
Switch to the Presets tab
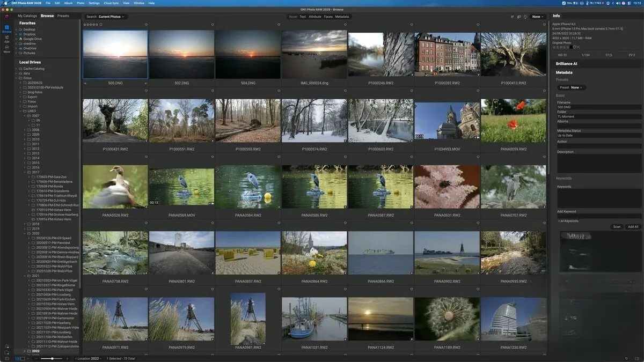coord(63,15)
